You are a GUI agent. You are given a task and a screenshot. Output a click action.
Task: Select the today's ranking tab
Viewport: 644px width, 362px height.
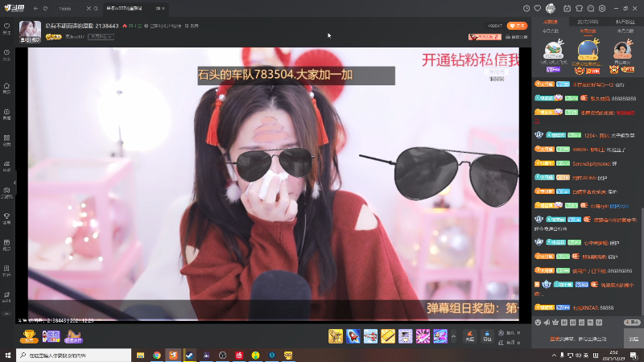click(x=551, y=31)
